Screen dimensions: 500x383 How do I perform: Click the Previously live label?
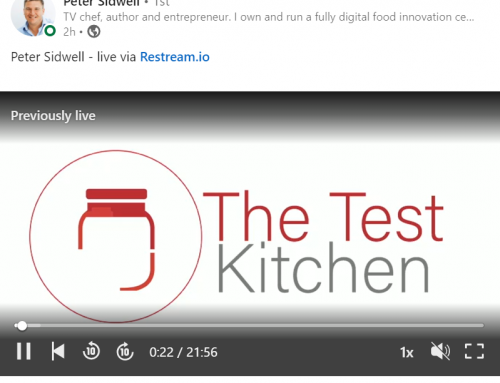pyautogui.click(x=53, y=116)
